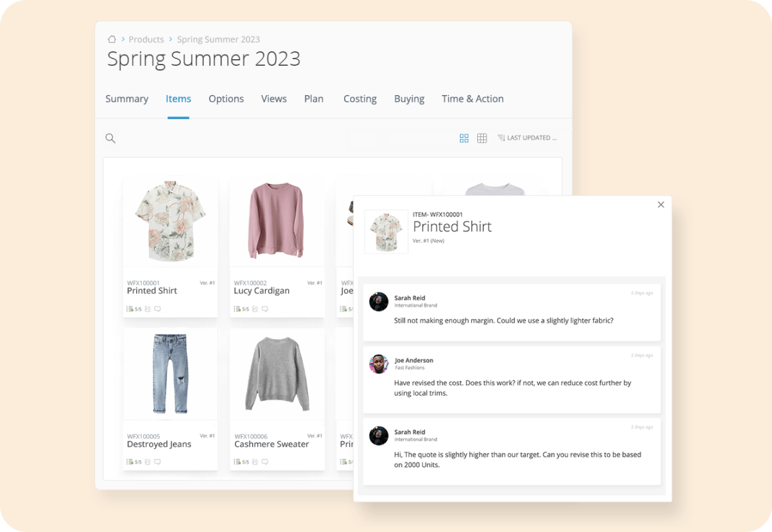This screenshot has height=532, width=772.
Task: Click checklist 5/5 icon on Lucy Cardigan card
Action: pos(241,309)
